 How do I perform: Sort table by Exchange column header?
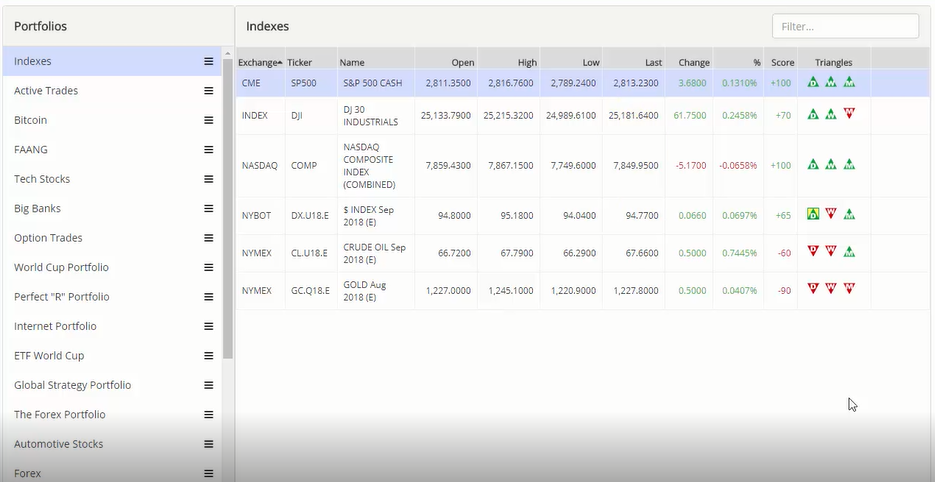pyautogui.click(x=259, y=62)
